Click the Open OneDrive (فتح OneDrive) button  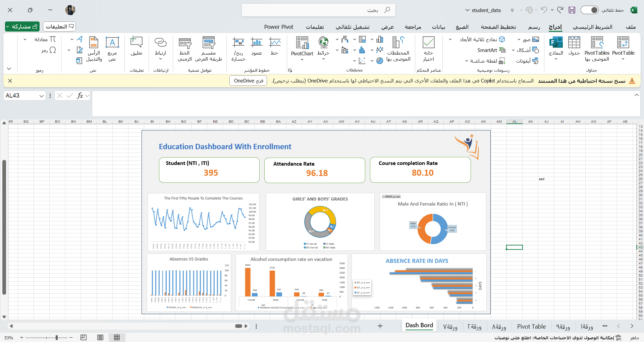248,81
